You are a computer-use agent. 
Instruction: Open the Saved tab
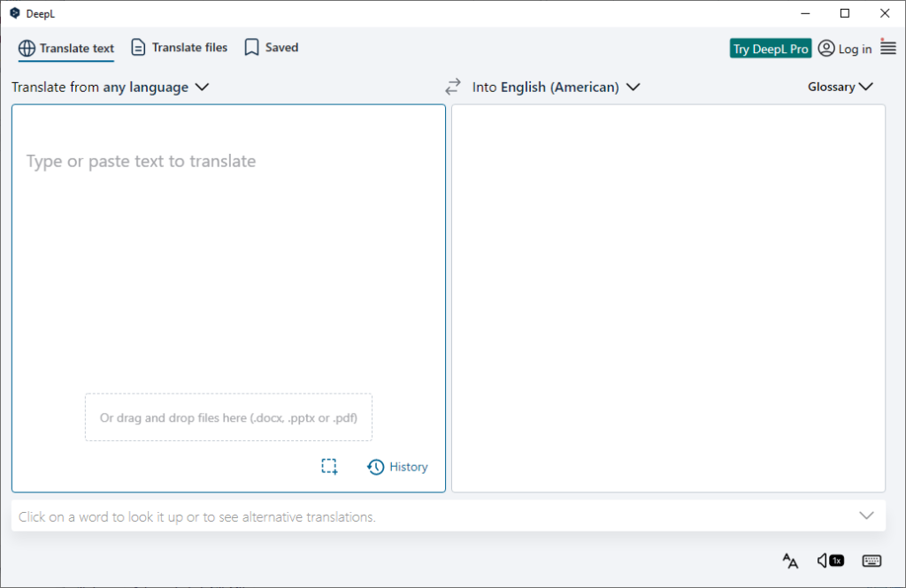tap(271, 48)
